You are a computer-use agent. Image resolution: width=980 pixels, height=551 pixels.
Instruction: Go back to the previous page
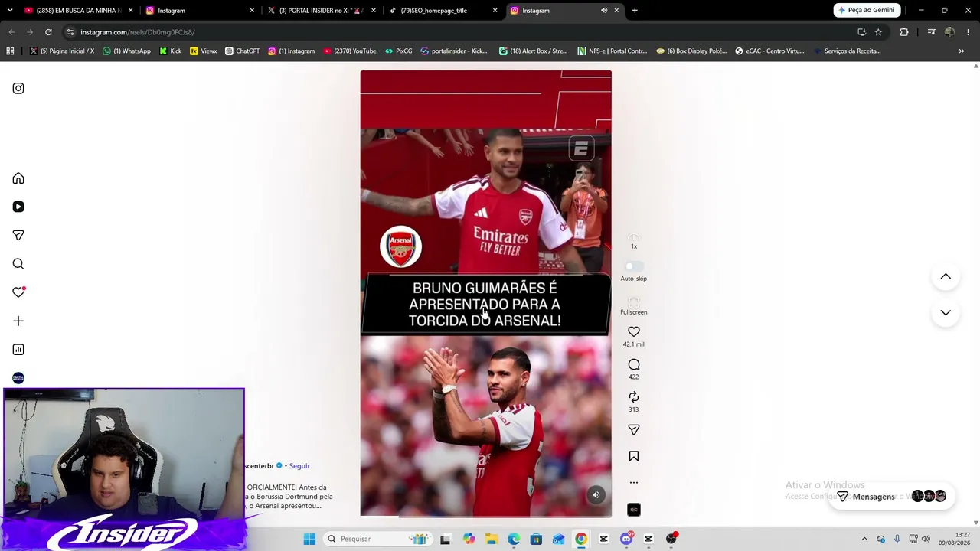coord(11,32)
